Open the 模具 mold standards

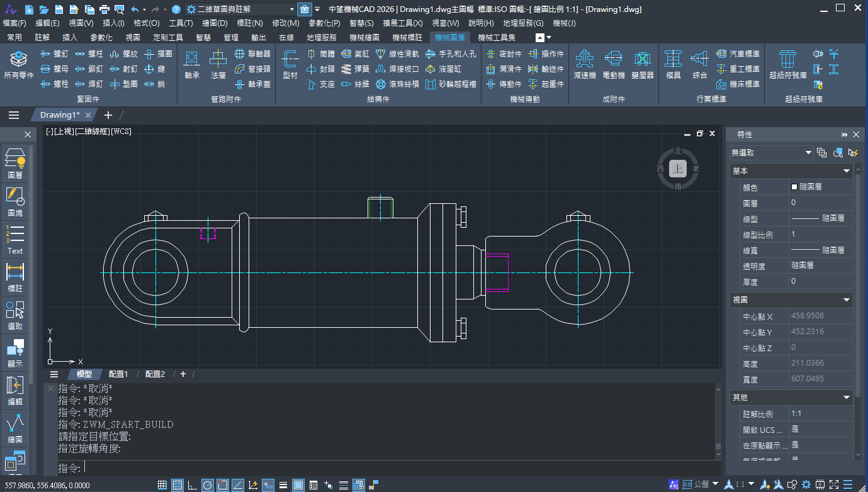tap(674, 65)
